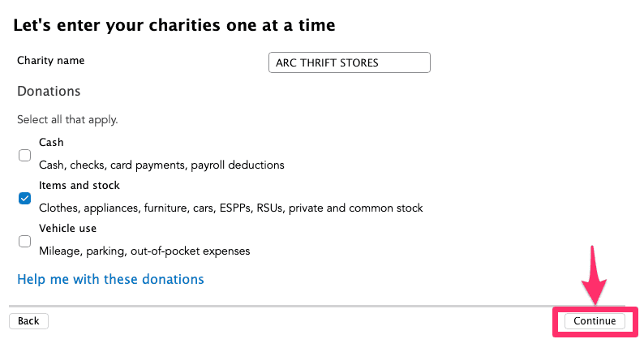Click the Donations section heading

49,91
